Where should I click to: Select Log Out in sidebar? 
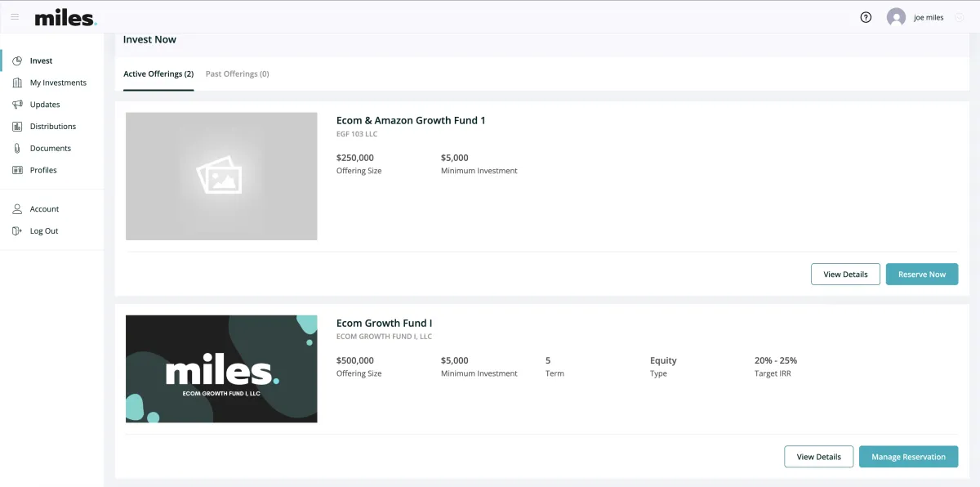[44, 231]
